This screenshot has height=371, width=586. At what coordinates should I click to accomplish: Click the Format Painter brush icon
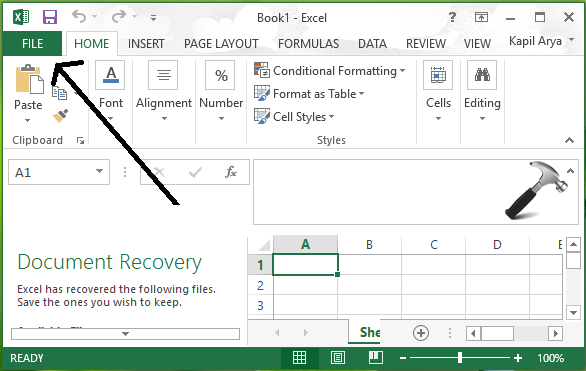pos(60,116)
